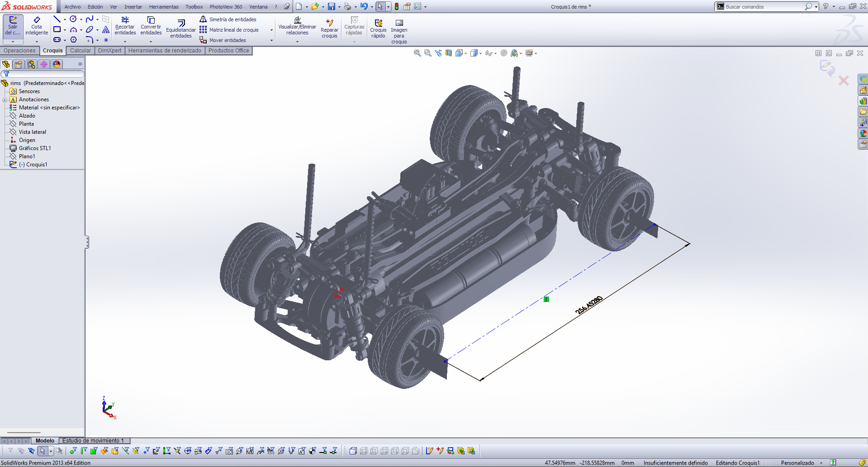This screenshot has width=868, height=467.
Task: Click Recortar entidades trim tool
Action: (x=125, y=26)
